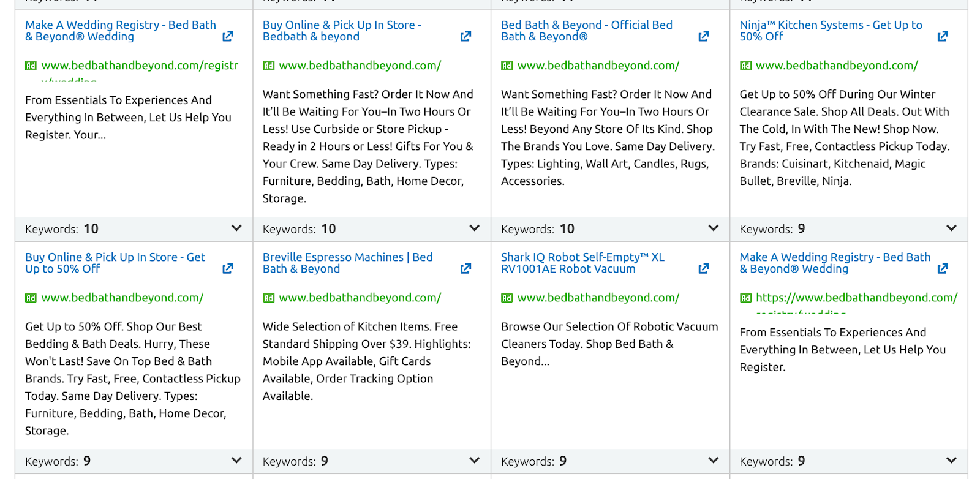Expand keywords chevron under Ninja Kitchen Systems ad
Viewport: 980px width, 479px height.
click(951, 228)
